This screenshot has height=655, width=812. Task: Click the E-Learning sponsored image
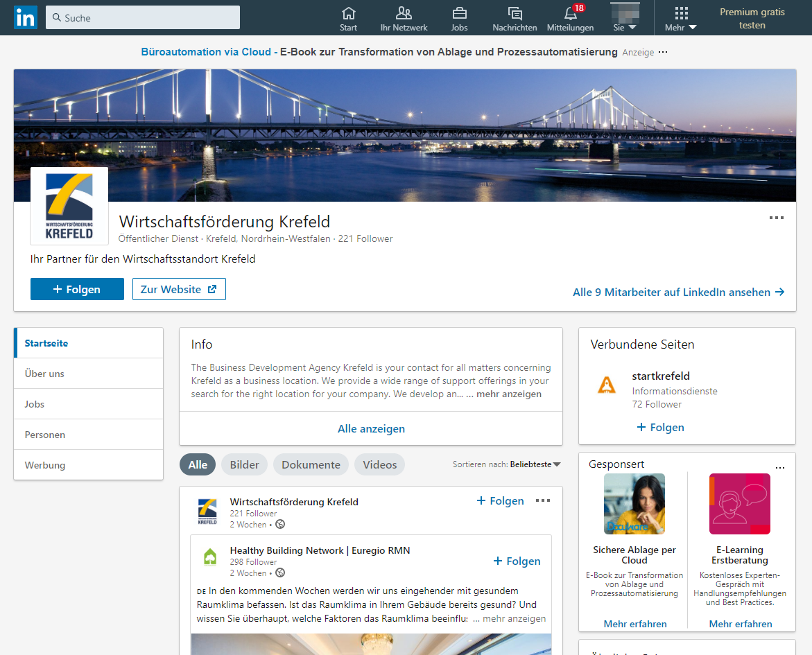coord(739,504)
